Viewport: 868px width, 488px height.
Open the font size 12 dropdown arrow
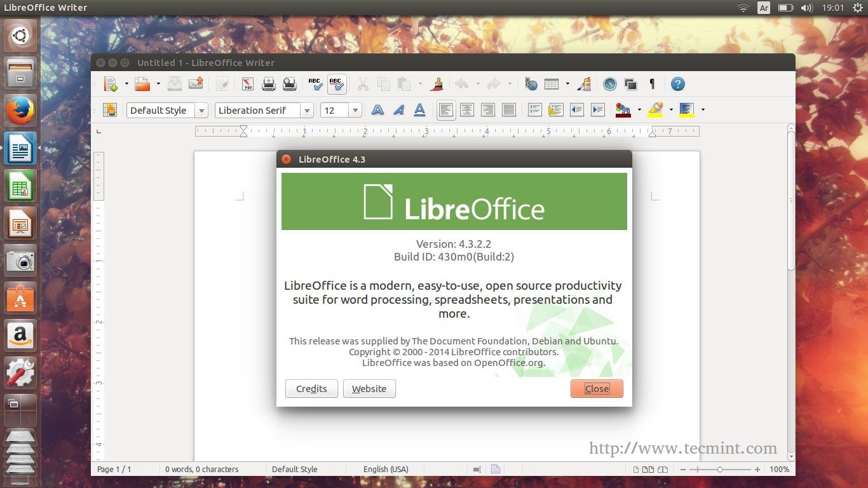point(355,110)
